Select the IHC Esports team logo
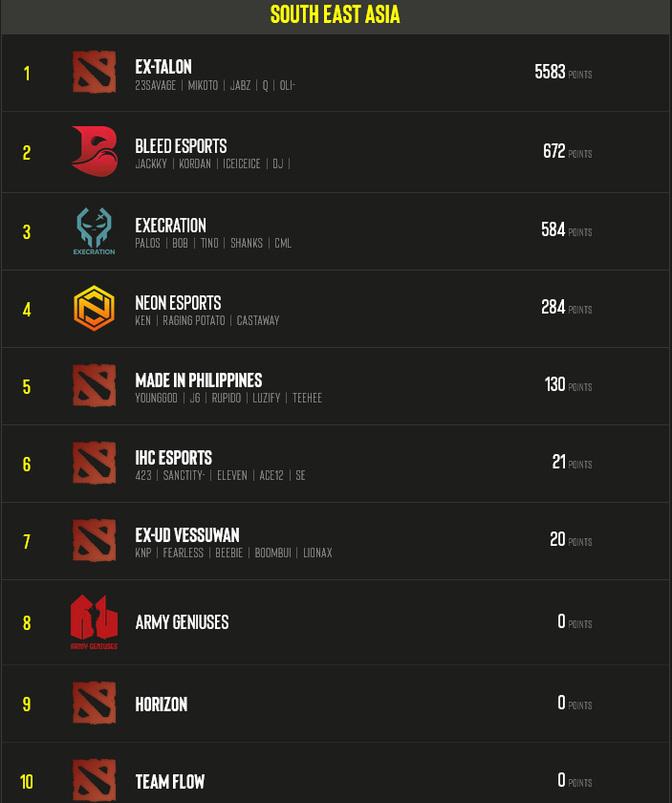 coord(94,464)
